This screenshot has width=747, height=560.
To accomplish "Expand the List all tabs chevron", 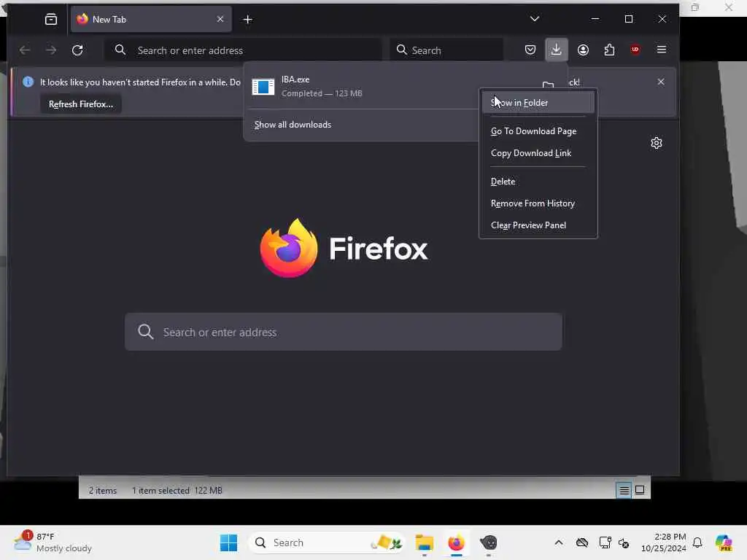I will (535, 19).
